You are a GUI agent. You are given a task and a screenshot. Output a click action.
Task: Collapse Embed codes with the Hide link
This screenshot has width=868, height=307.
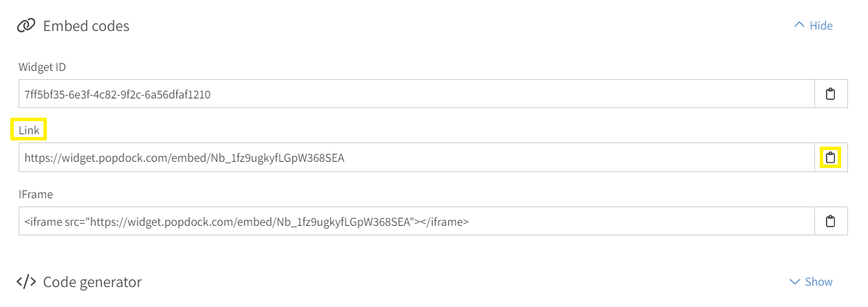click(x=821, y=25)
